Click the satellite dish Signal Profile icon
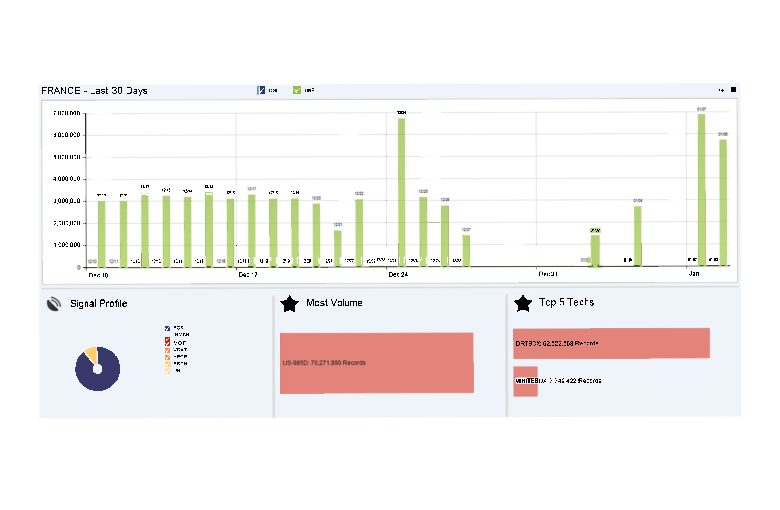Screen dimensions: 780x510 tap(54, 304)
